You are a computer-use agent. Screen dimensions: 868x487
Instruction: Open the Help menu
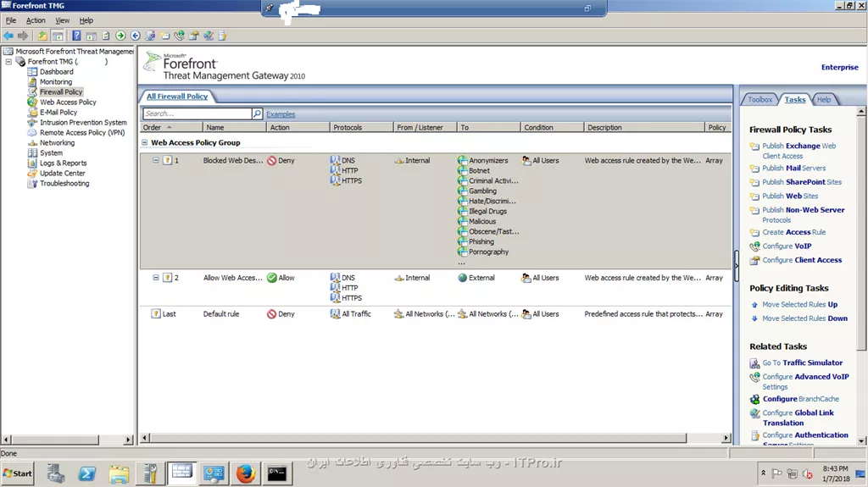point(86,20)
